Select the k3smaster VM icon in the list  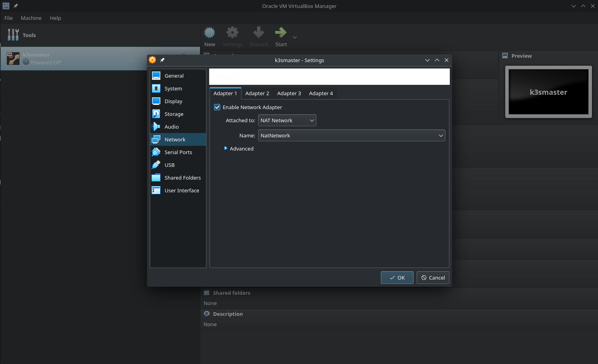(x=13, y=59)
